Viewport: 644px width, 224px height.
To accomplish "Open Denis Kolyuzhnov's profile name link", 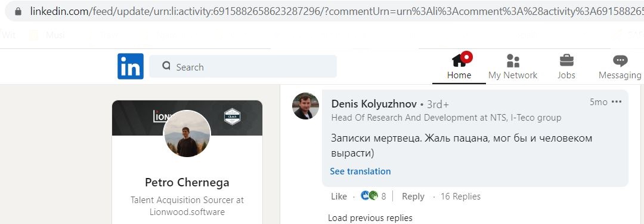I will click(374, 104).
